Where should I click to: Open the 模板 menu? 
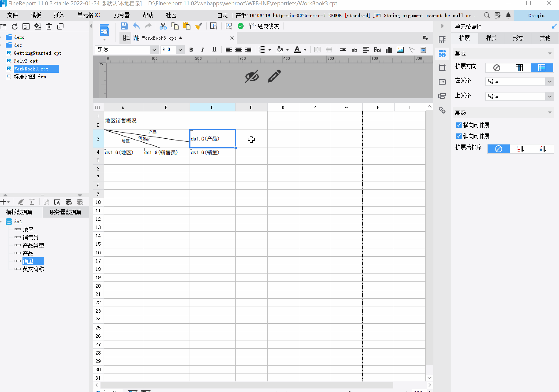[x=36, y=15]
